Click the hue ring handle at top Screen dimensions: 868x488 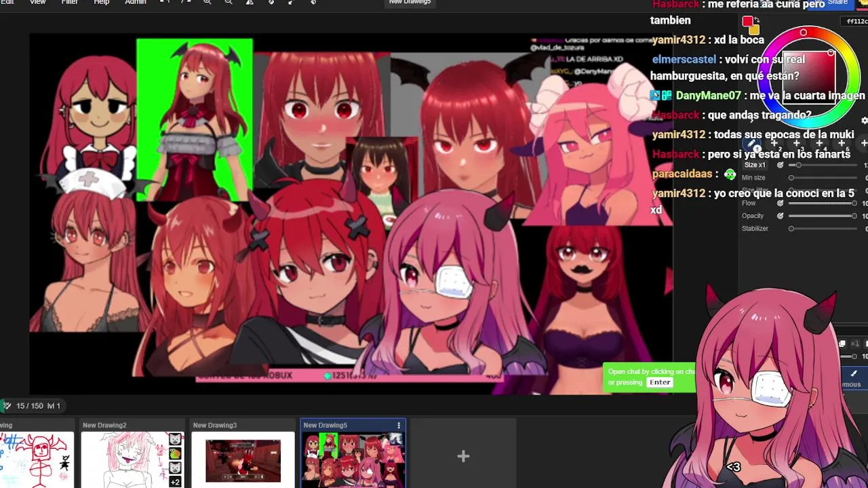tap(804, 33)
